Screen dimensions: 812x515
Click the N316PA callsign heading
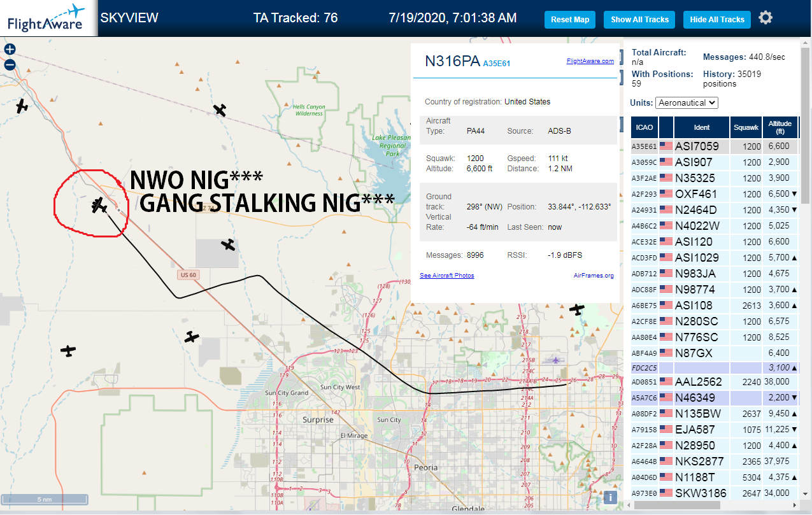click(x=452, y=61)
